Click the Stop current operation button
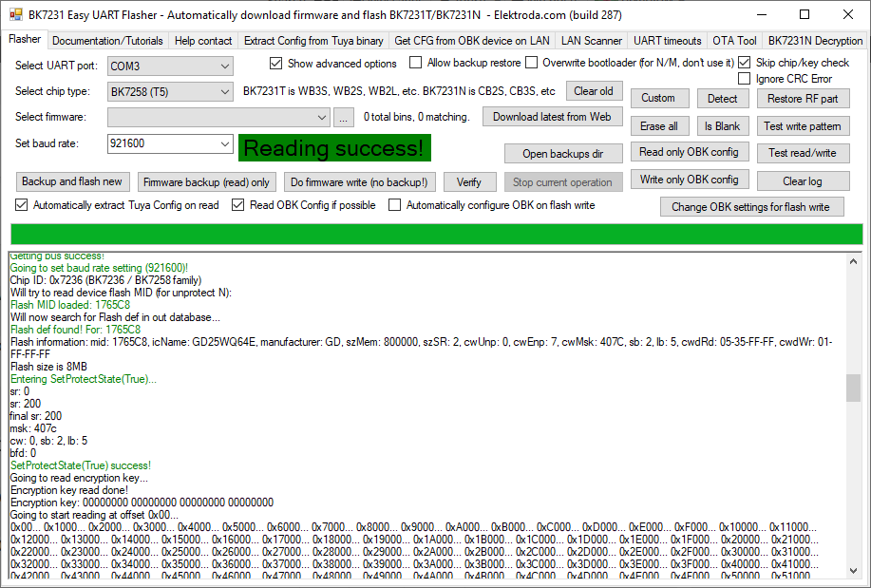The height and width of the screenshot is (588, 871). click(x=562, y=182)
